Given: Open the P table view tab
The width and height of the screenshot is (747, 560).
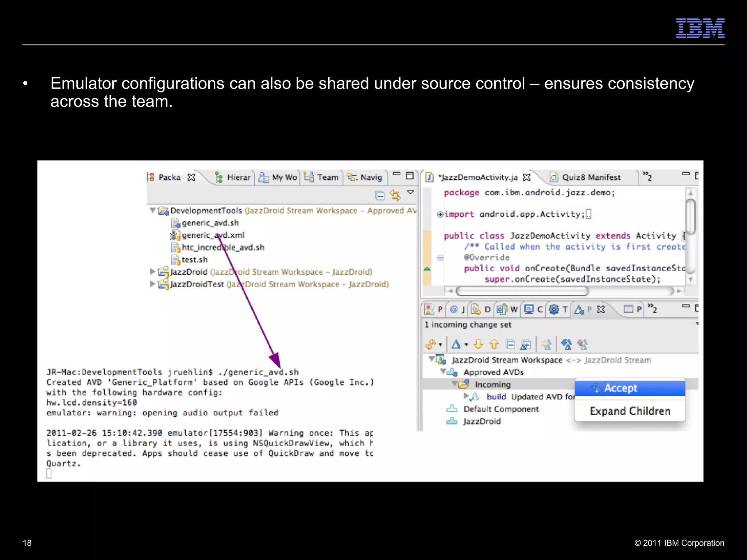Looking at the screenshot, I should (x=632, y=310).
